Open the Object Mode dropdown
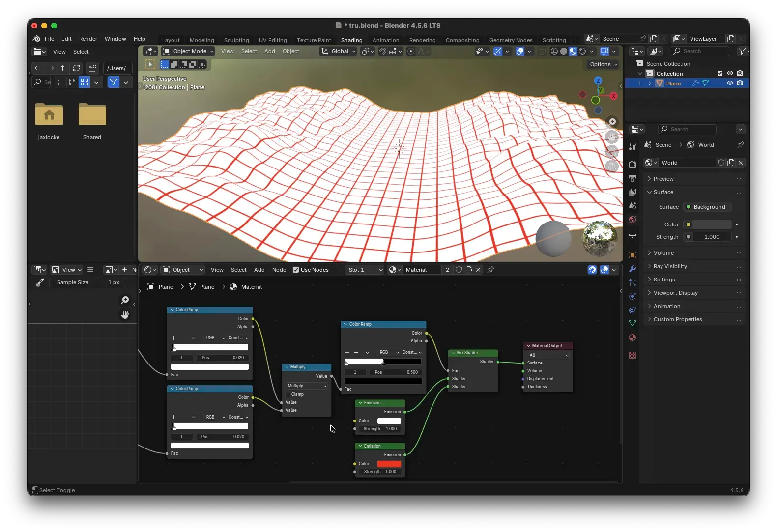This screenshot has width=777, height=532. pyautogui.click(x=189, y=51)
